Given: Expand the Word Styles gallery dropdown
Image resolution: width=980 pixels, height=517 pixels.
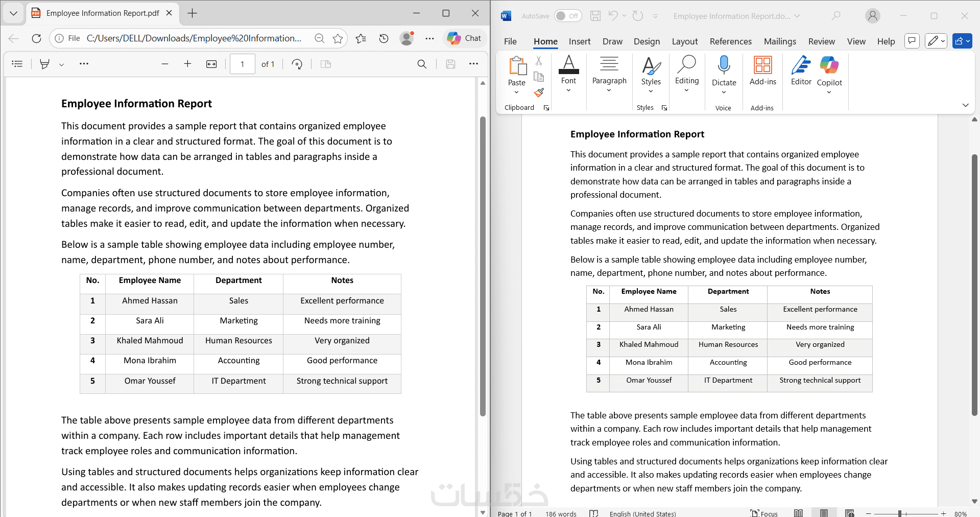Looking at the screenshot, I should tap(651, 91).
